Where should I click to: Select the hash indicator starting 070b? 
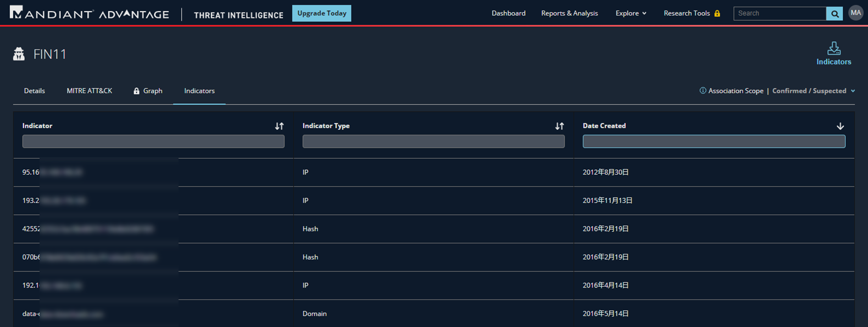pyautogui.click(x=90, y=257)
